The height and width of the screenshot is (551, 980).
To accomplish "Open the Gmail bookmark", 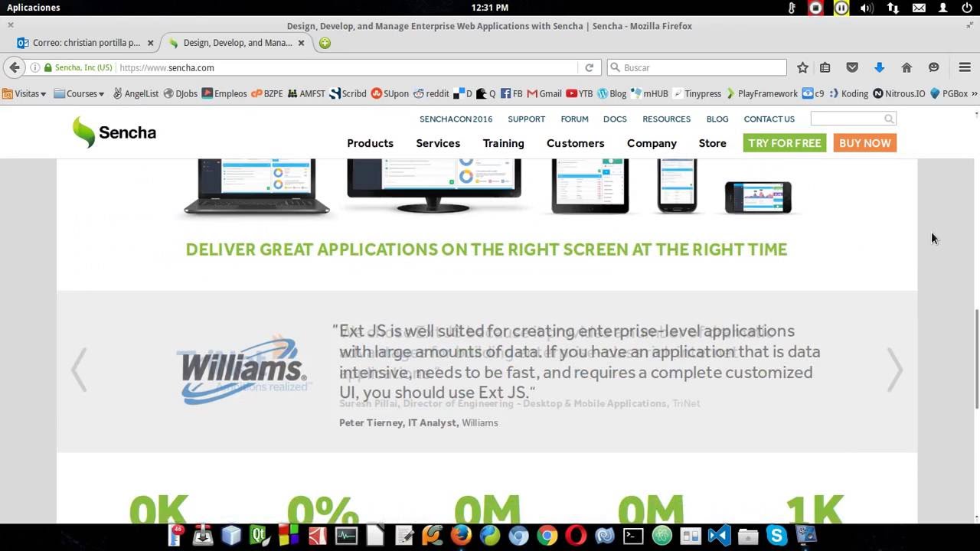I will pos(544,93).
